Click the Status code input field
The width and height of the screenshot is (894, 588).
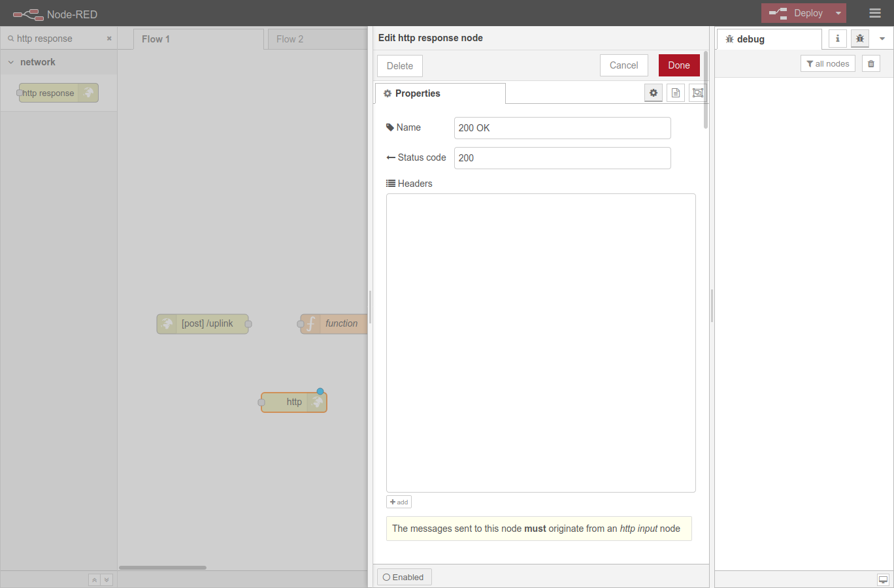[562, 157]
